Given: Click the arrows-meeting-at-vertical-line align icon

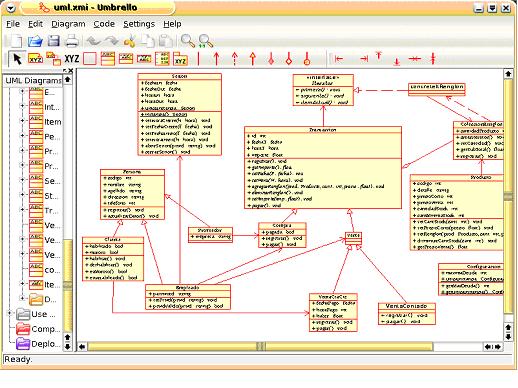Looking at the screenshot, I should click(x=415, y=59).
